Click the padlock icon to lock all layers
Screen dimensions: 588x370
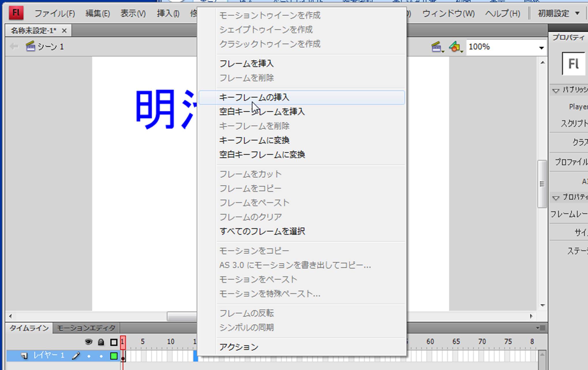101,342
